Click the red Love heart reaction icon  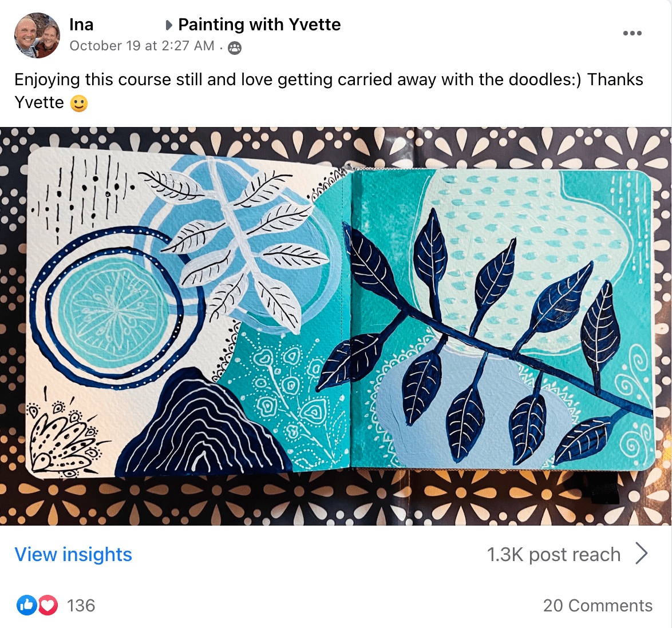[x=48, y=605]
